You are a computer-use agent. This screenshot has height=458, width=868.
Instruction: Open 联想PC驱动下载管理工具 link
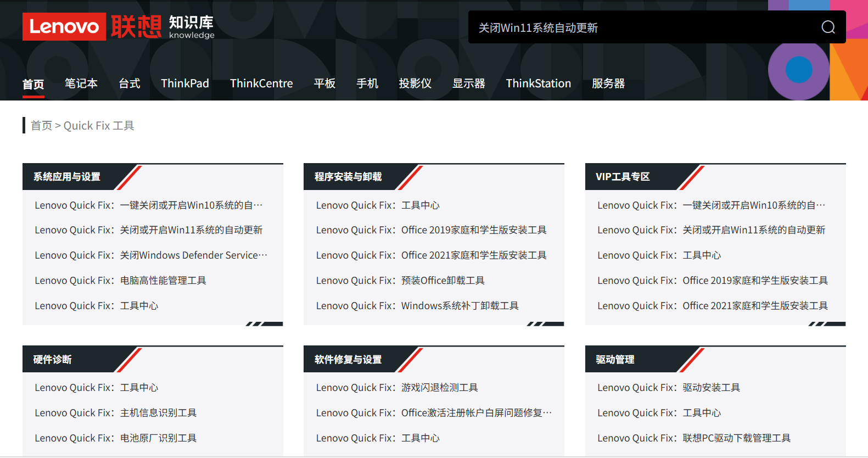coord(694,438)
